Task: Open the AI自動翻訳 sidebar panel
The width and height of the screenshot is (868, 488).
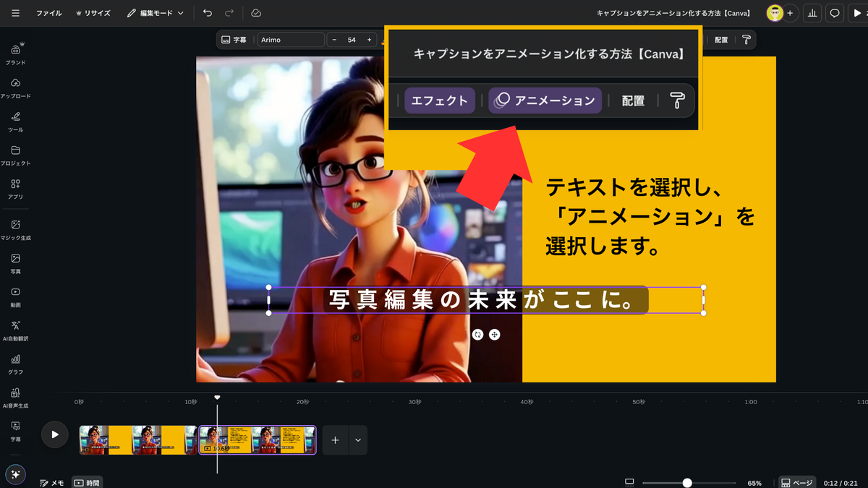Action: 16,330
